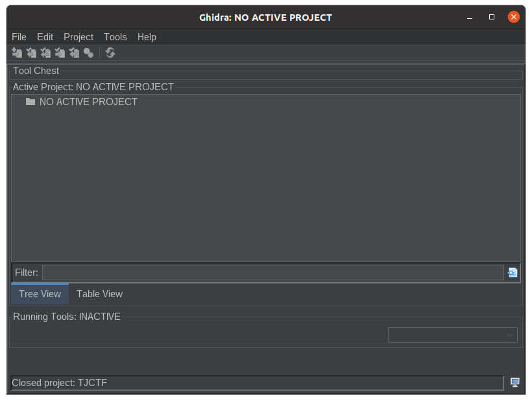Select the Check In toolbar icon
The image size is (532, 401).
click(60, 53)
